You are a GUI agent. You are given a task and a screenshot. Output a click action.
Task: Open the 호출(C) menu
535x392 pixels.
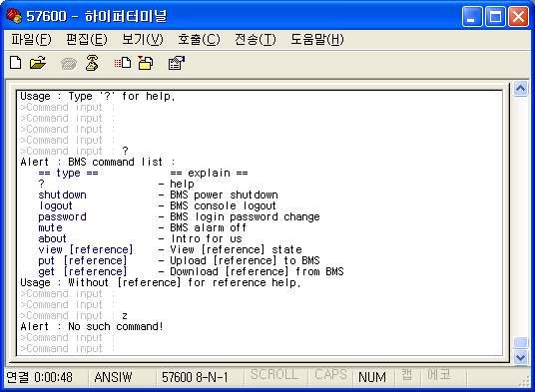point(199,40)
